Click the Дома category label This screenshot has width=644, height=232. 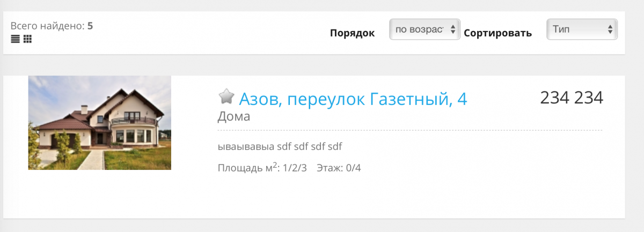(x=234, y=116)
